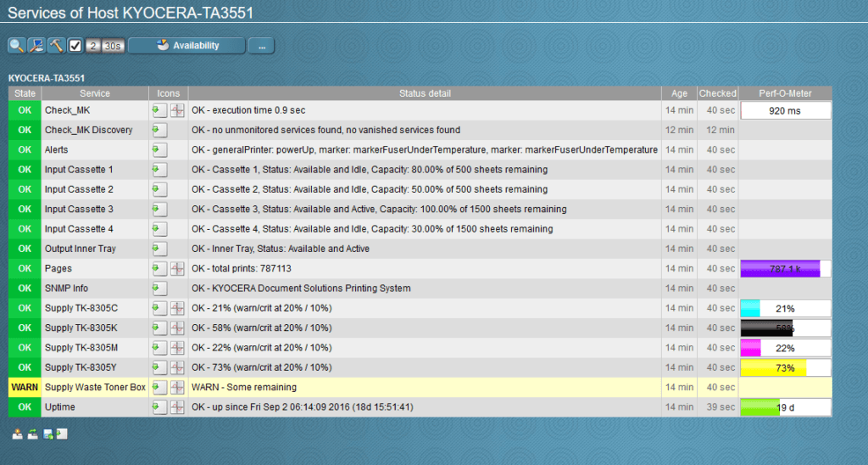
Task: Open action menu icon for Uptime row
Action: point(159,406)
